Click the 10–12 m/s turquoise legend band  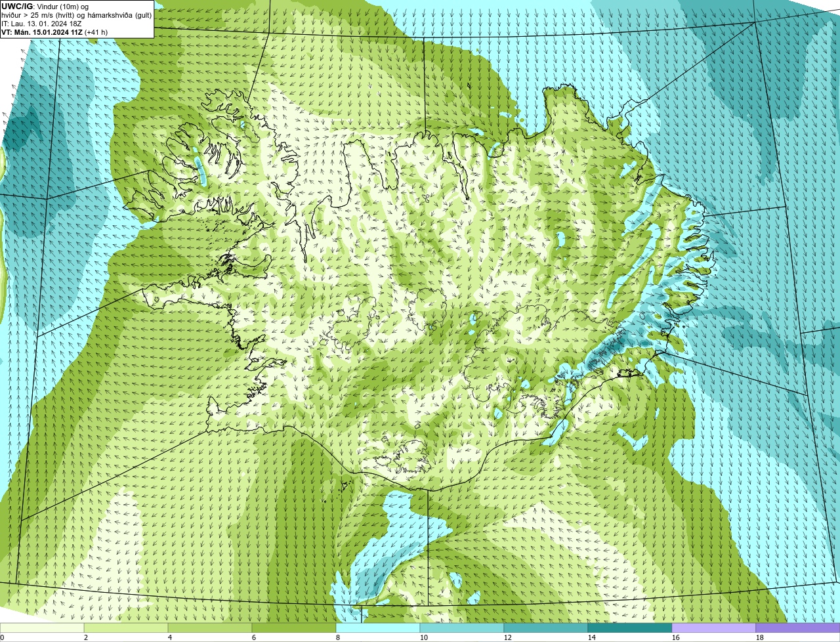click(x=462, y=628)
